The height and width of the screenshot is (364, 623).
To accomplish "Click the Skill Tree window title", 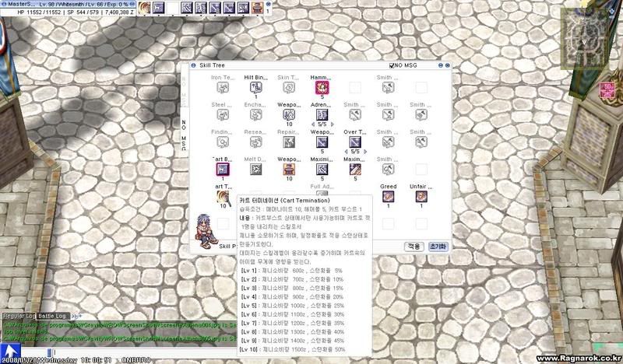I will coord(212,65).
